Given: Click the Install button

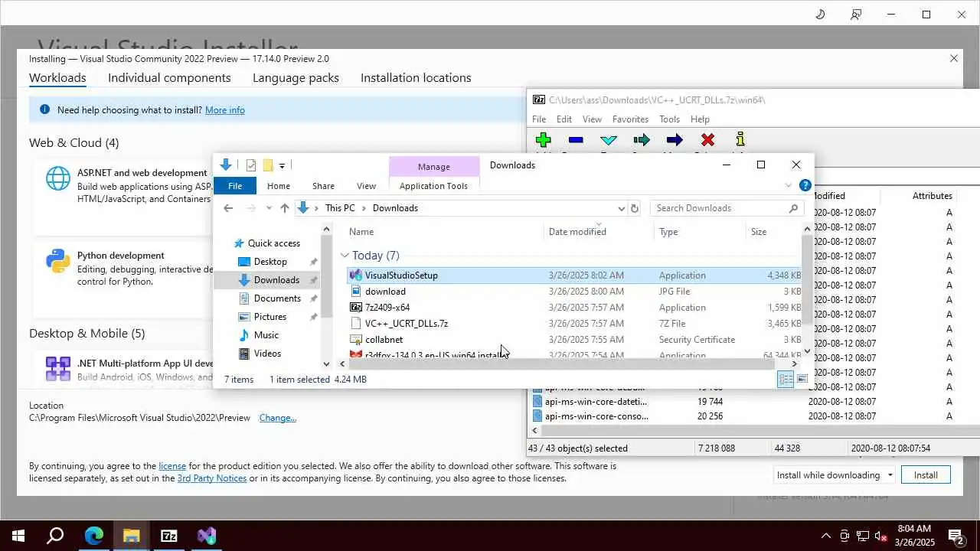Looking at the screenshot, I should [926, 474].
